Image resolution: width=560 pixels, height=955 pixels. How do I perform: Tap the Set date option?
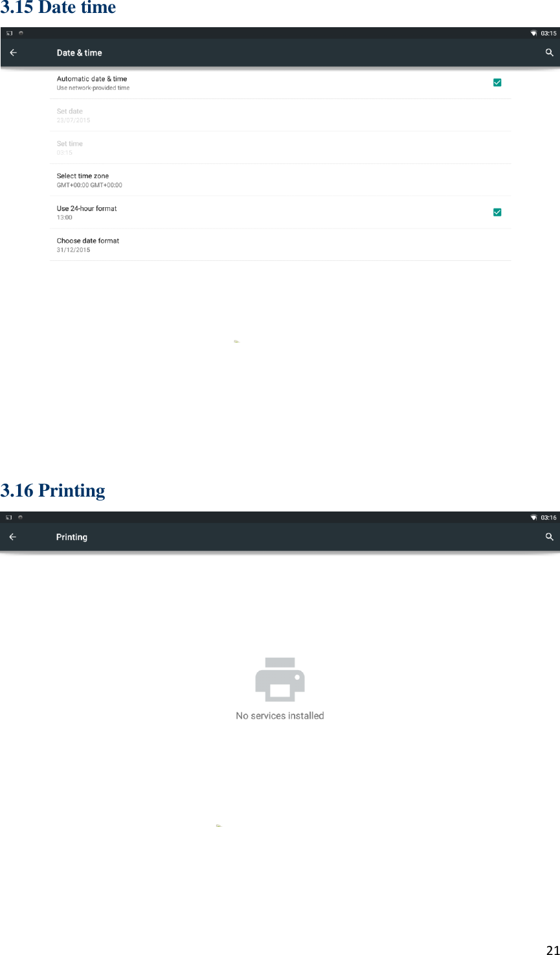point(280,115)
